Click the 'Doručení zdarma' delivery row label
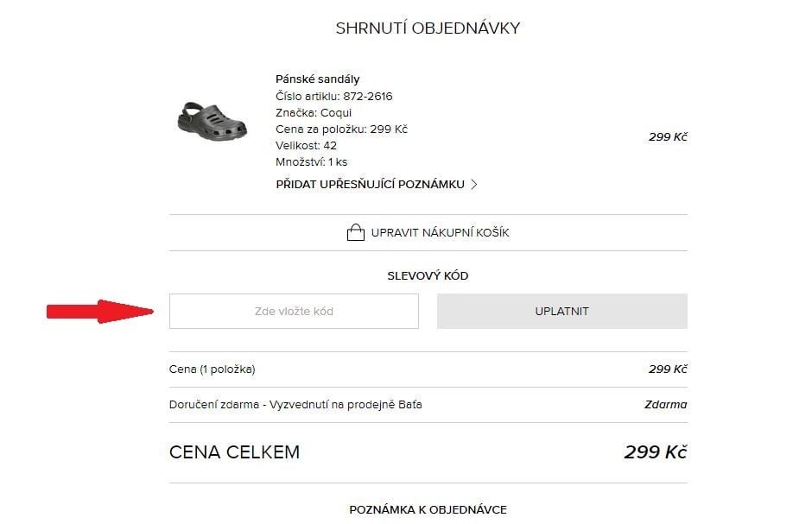Screen dimensions: 812x524 click(295, 404)
